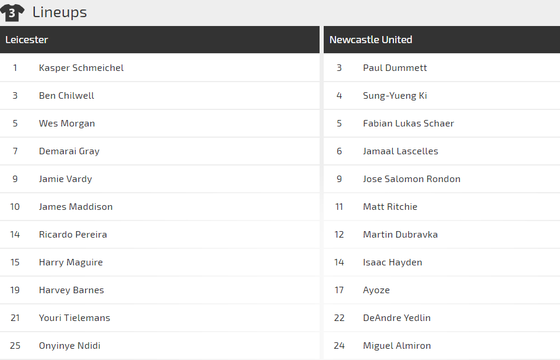Click Miguel Almiron's name
The height and width of the screenshot is (360, 560).
tap(397, 346)
